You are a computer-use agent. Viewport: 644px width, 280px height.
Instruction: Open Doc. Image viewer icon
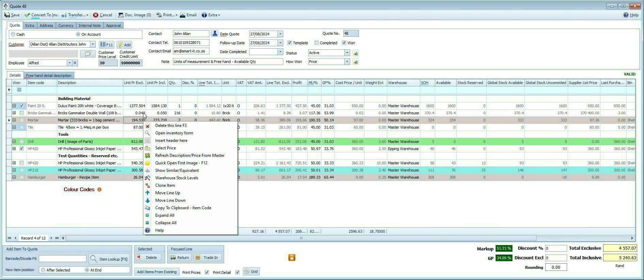click(x=121, y=15)
